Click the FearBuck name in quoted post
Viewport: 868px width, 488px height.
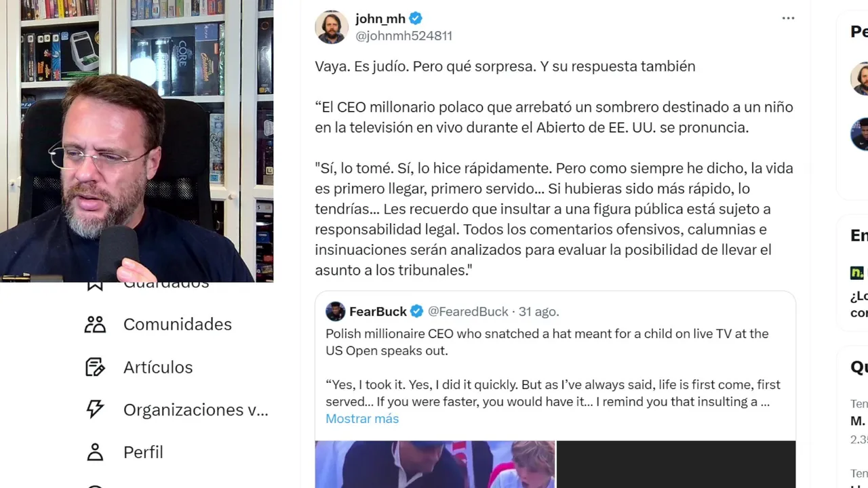tap(378, 311)
